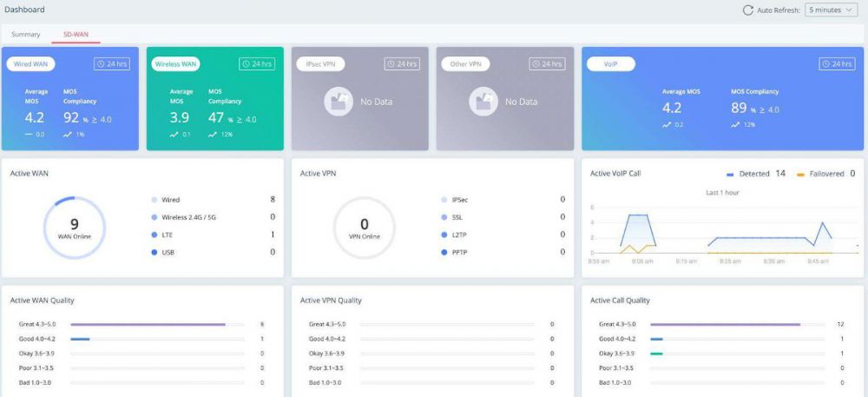Screen dimensions: 868x397
Task: Click the Active WAN panel title
Action: [30, 173]
